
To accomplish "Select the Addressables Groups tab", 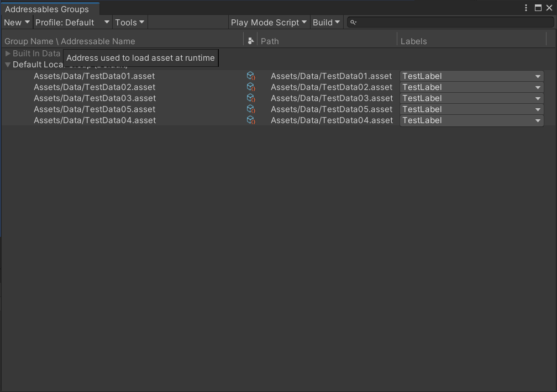I will pos(49,9).
